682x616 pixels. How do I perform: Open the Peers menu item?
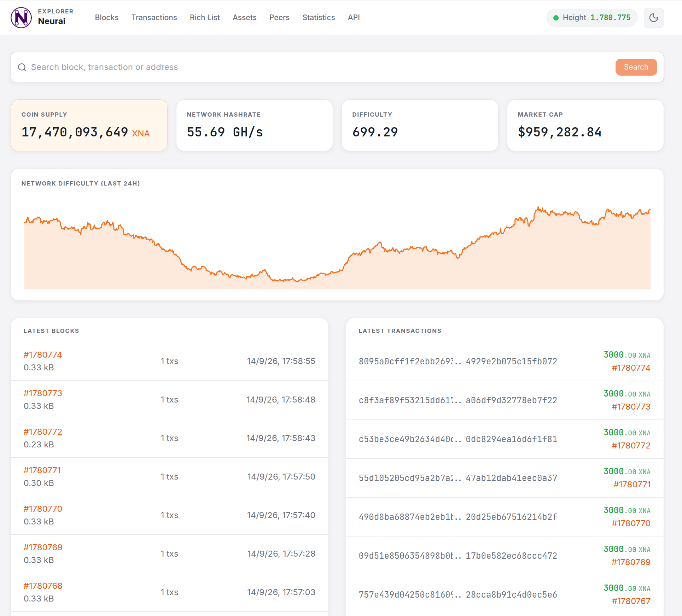pyautogui.click(x=279, y=17)
